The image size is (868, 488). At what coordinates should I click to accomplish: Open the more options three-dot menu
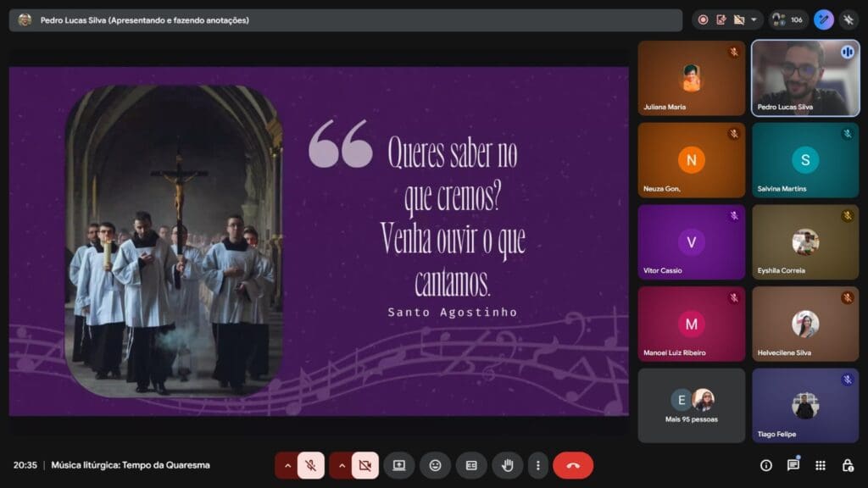pos(537,465)
